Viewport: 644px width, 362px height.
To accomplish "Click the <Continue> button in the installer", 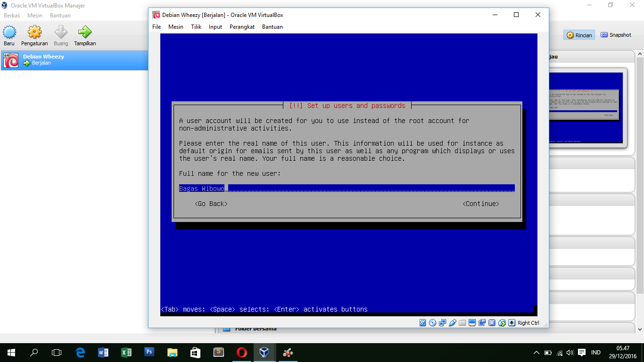I will click(481, 204).
